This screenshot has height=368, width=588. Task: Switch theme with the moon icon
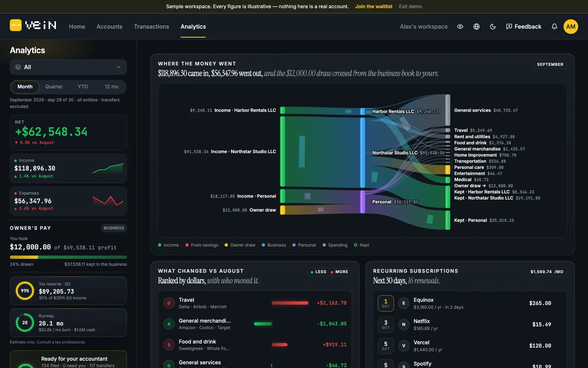[x=493, y=27]
